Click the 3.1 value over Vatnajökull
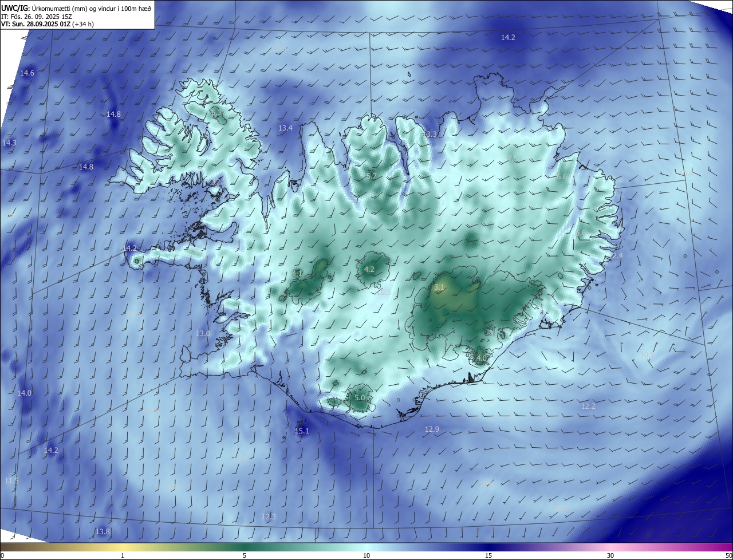This screenshot has height=560, width=733. tap(440, 286)
